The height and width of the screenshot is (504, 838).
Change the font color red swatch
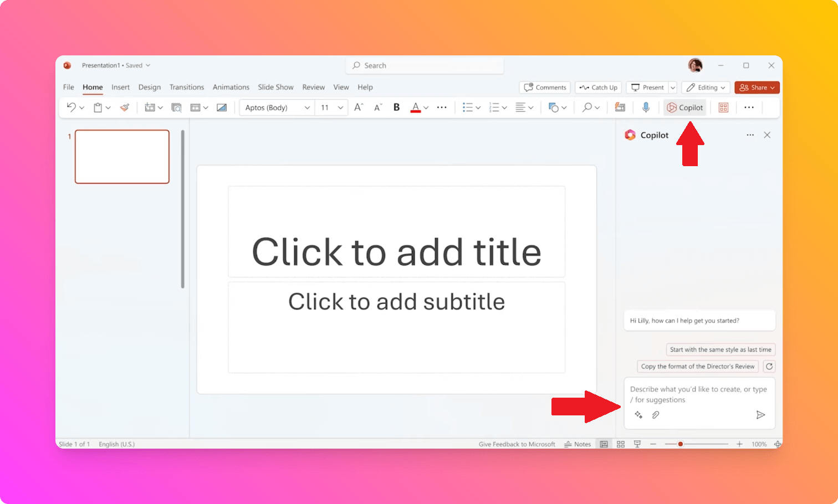tap(416, 107)
